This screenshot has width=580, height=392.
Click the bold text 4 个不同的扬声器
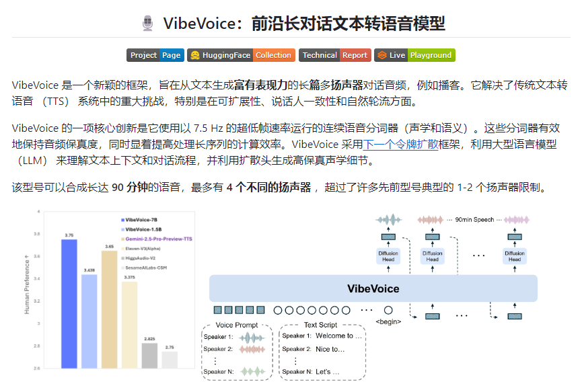tap(268, 188)
